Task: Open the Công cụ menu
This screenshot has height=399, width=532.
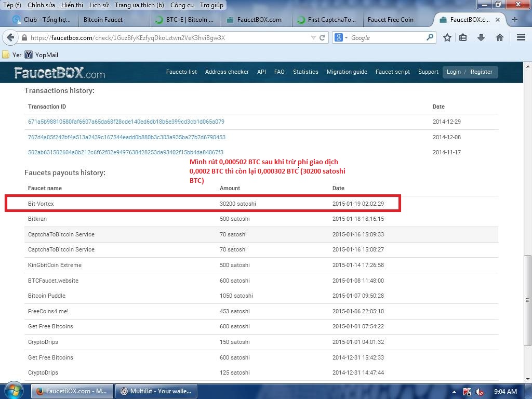Action: [182, 5]
